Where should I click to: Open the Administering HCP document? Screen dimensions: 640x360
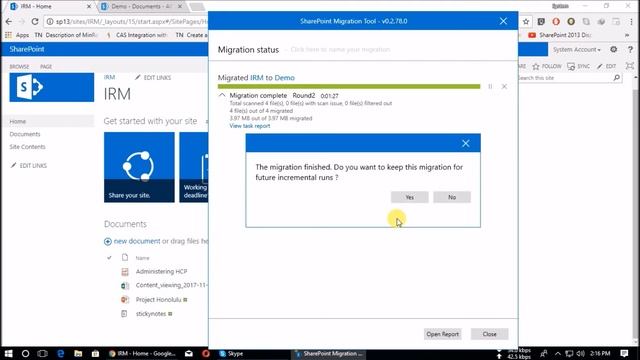pyautogui.click(x=161, y=271)
